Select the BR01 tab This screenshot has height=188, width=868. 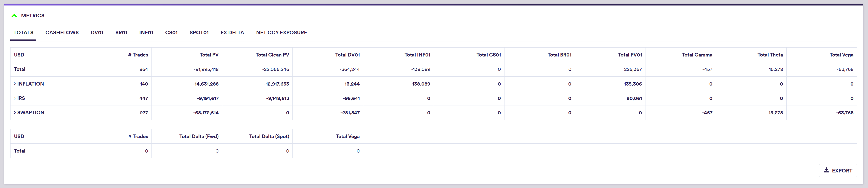click(121, 33)
